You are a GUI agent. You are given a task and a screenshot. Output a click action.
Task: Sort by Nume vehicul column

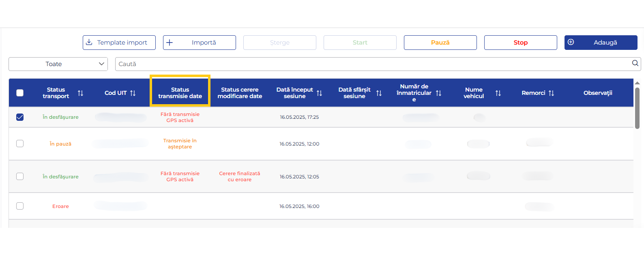498,93
